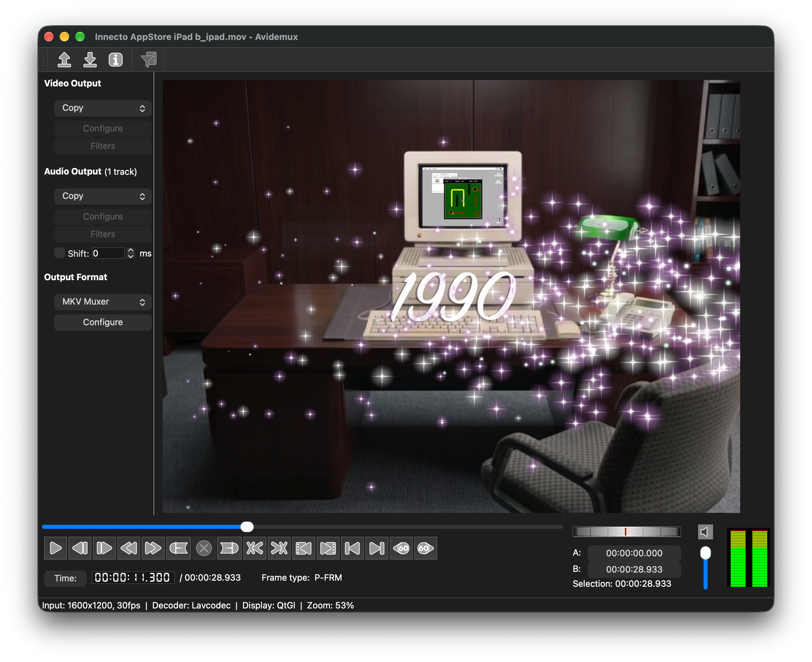Image resolution: width=812 pixels, height=662 pixels.
Task: Click the B marker time 00:00:28.933
Action: pyautogui.click(x=634, y=569)
